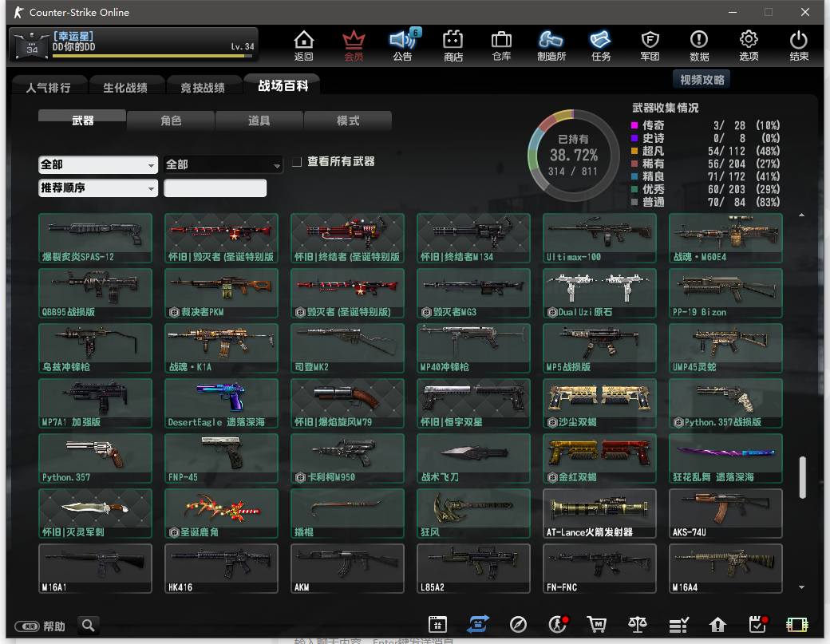Click the bottom bar home arrow icon
830x644 pixels.
(717, 625)
